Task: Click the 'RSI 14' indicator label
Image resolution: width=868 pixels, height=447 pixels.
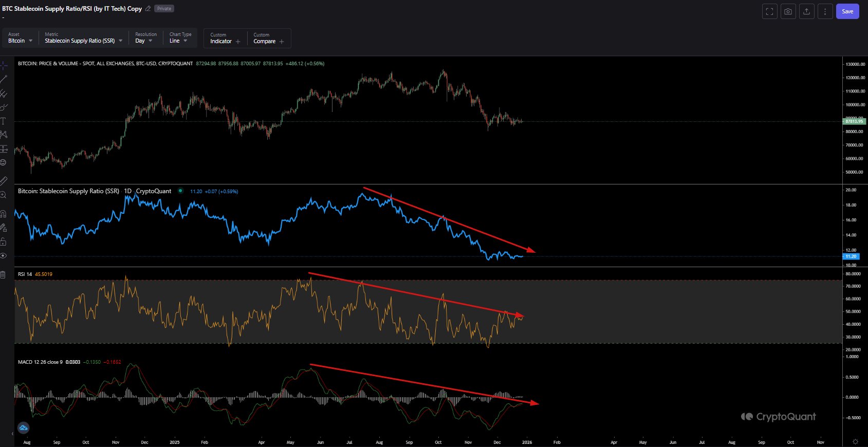Action: pos(25,274)
